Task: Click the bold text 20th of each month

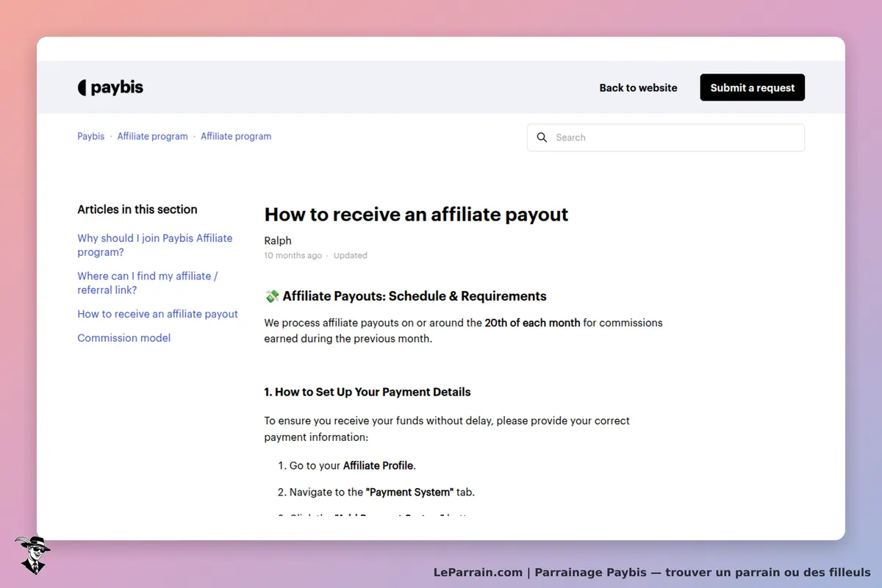Action: [533, 323]
